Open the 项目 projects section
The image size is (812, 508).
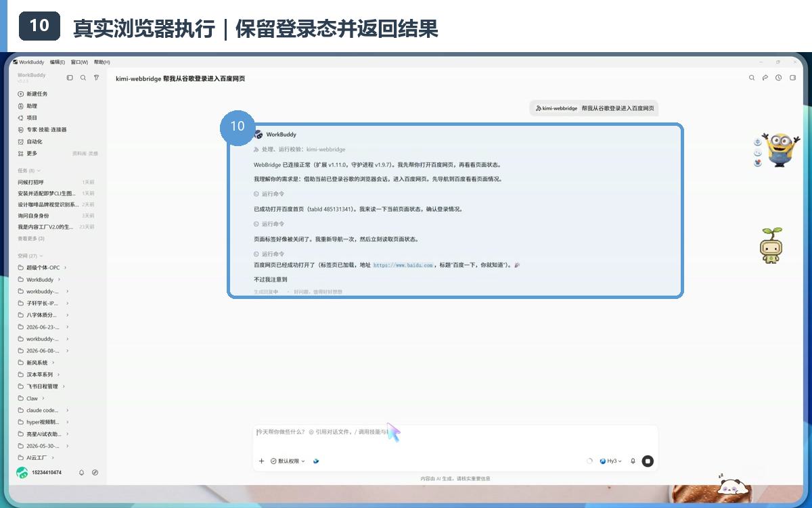pos(27,118)
